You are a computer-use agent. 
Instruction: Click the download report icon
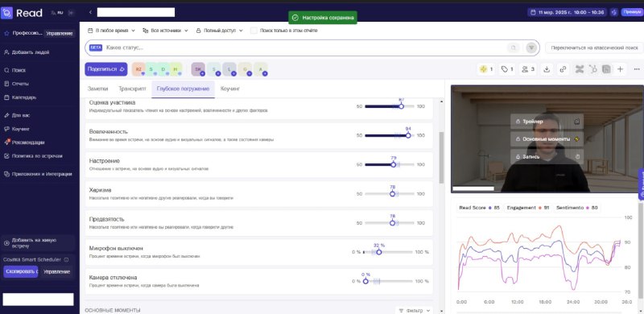[x=547, y=69]
